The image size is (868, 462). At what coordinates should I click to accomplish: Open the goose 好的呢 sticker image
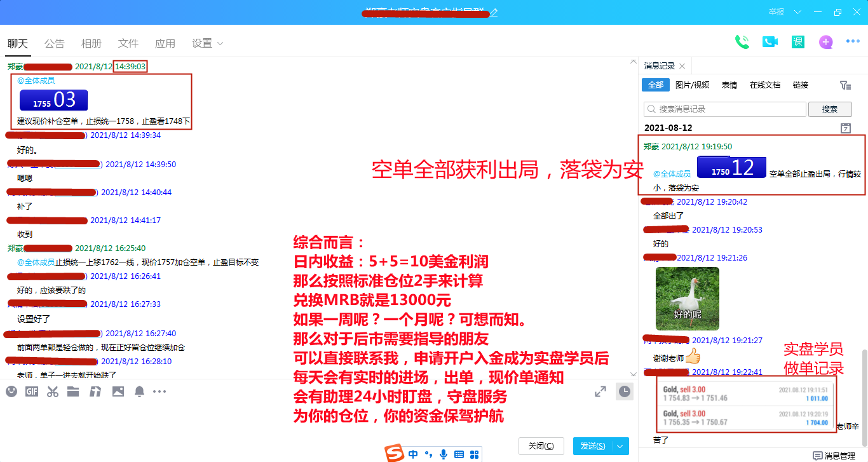pos(688,298)
